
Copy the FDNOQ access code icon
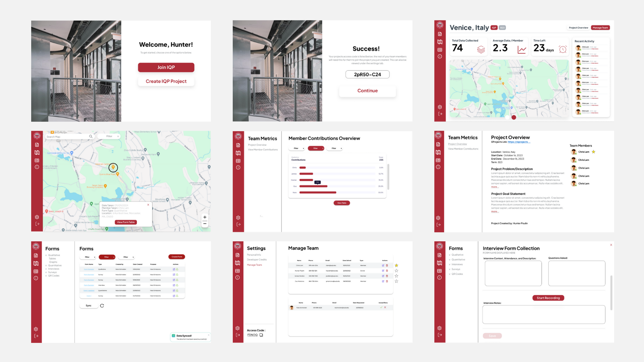261,335
